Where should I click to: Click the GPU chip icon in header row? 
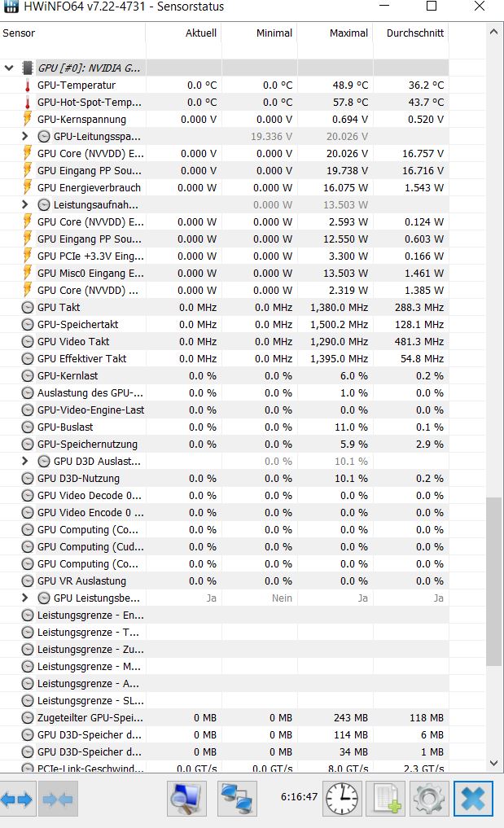pos(28,68)
